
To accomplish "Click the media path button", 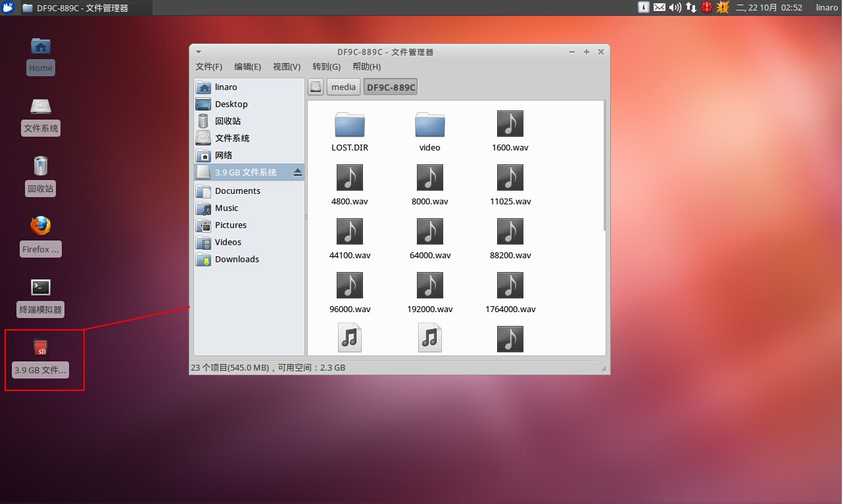I will click(x=343, y=87).
